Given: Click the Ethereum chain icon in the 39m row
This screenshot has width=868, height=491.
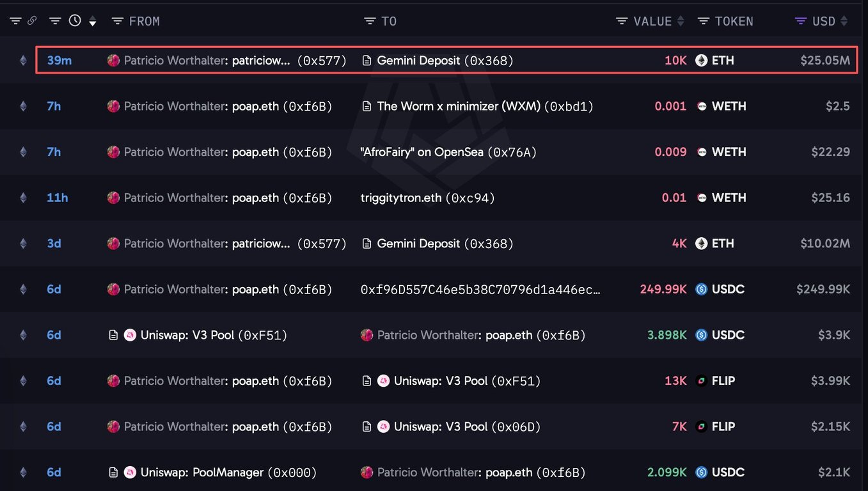Looking at the screenshot, I should coord(24,61).
